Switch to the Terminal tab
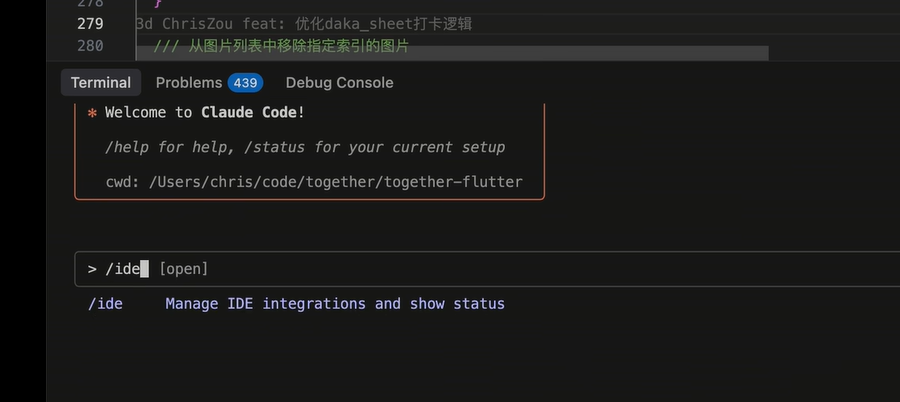The image size is (900, 402). (x=101, y=83)
